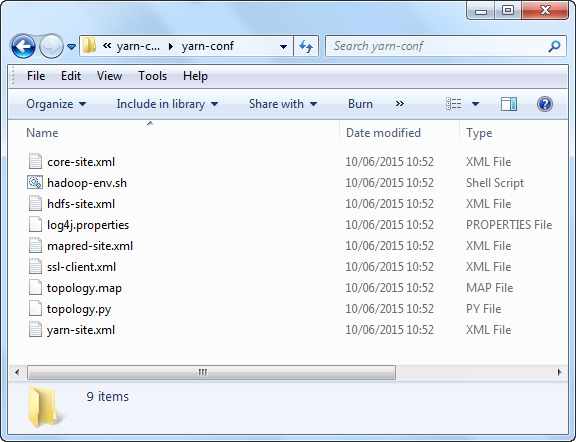Toggle the preview pane
This screenshot has width=576, height=442.
509,104
